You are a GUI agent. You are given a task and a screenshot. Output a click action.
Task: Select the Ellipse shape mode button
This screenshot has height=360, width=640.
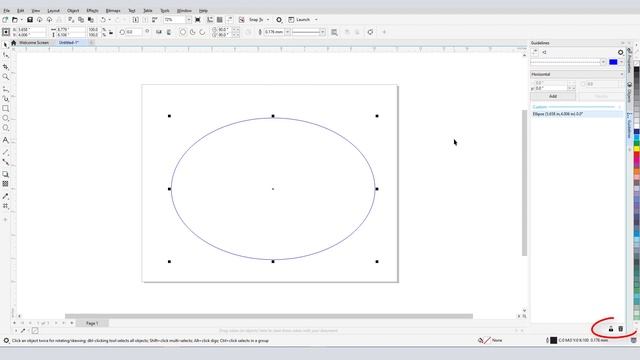(x=183, y=32)
